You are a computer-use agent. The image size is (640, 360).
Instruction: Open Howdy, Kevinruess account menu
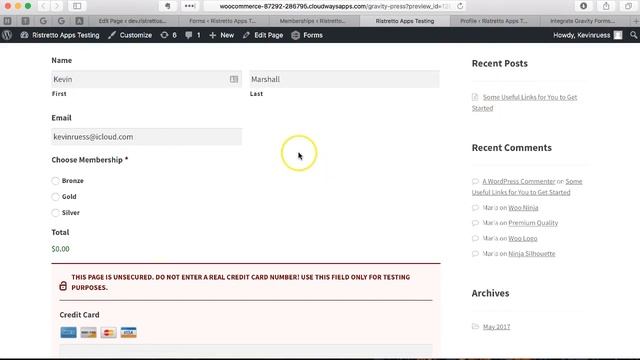coord(587,35)
